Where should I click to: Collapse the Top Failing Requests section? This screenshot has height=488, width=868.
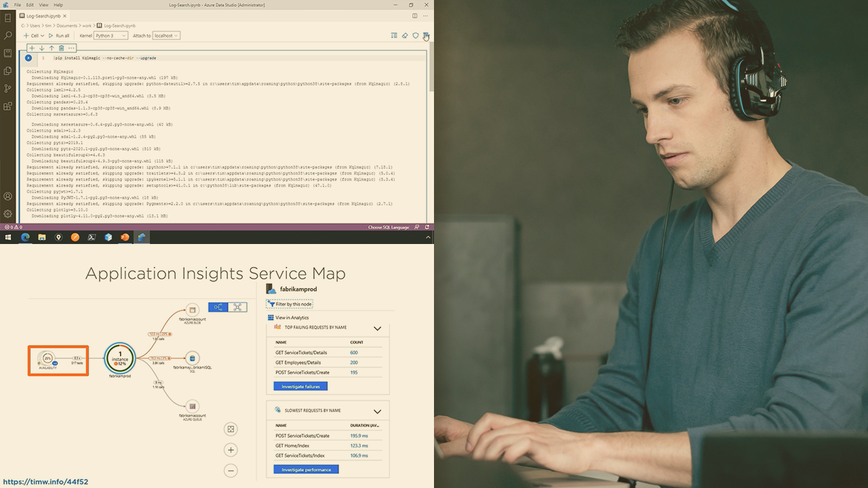[377, 329]
